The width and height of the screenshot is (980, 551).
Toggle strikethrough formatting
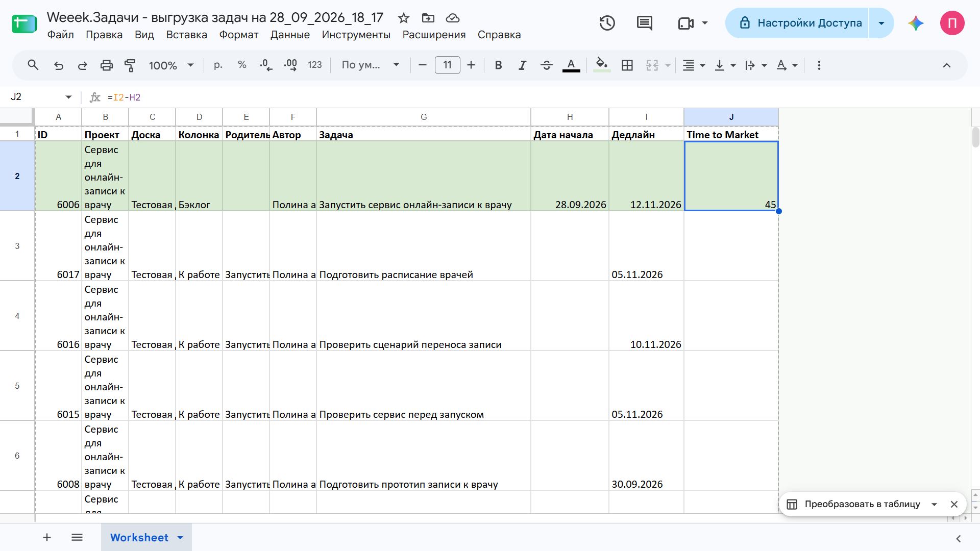[546, 65]
